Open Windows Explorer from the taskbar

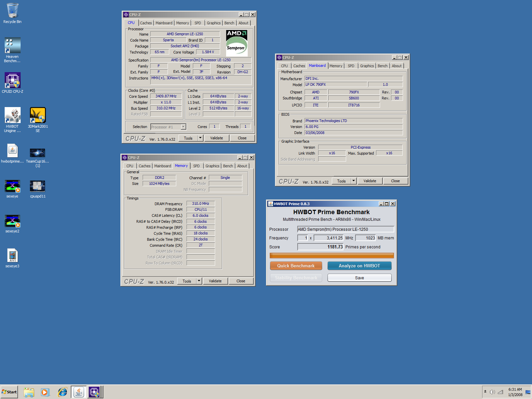tap(29, 392)
